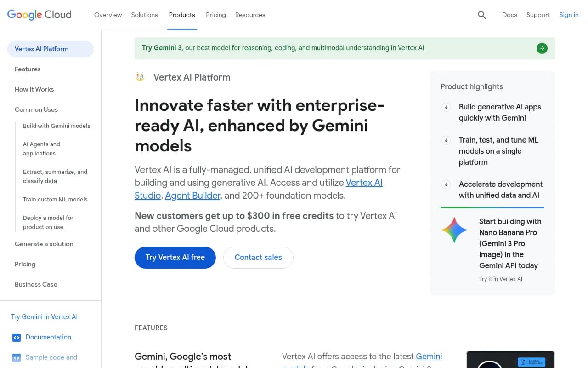Click the Google Cloud logo
The height and width of the screenshot is (368, 588).
(39, 14)
